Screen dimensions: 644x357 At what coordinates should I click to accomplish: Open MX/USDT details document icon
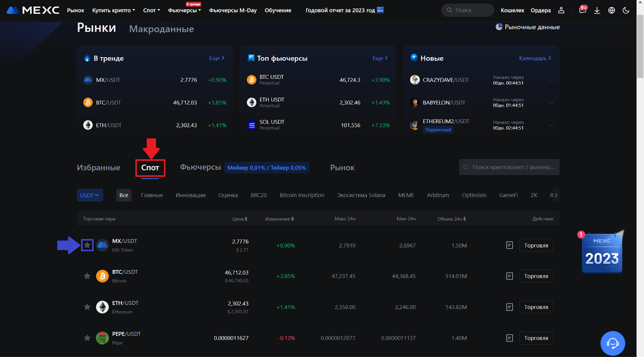pyautogui.click(x=510, y=245)
